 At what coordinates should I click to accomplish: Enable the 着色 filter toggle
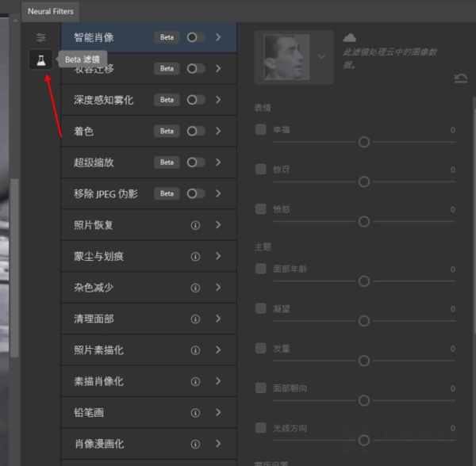(196, 131)
